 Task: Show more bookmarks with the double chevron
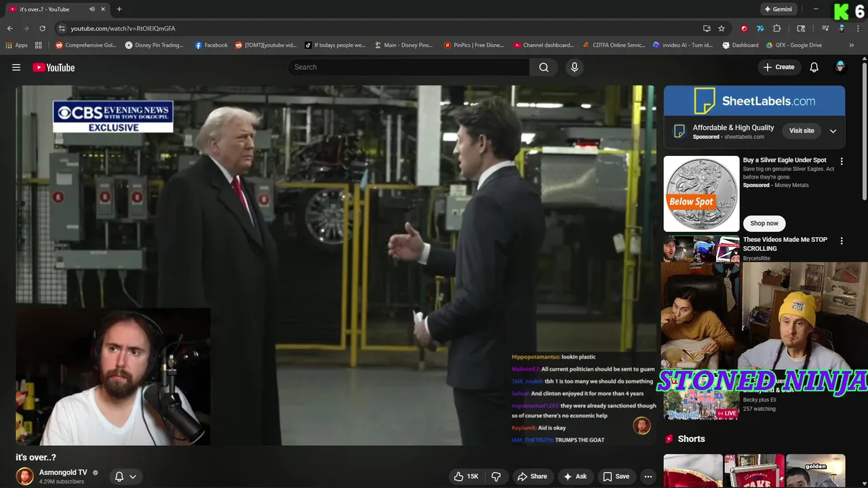(852, 45)
